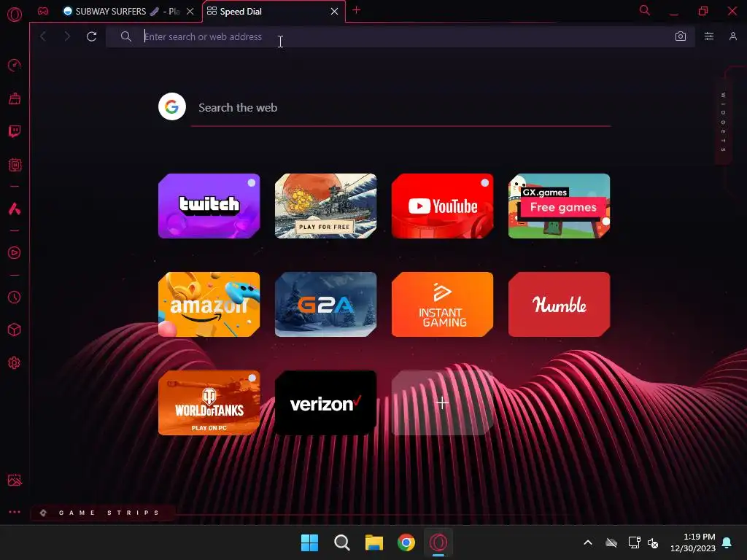Close the SUBWAY SURFERS tab
The image size is (747, 560).
click(190, 12)
